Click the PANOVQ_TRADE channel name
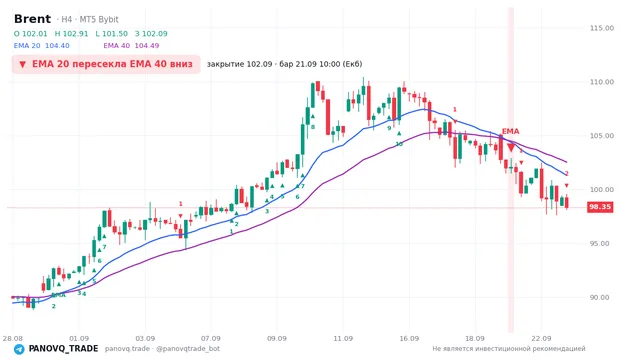Screen dimensions: 640x360 [63, 349]
